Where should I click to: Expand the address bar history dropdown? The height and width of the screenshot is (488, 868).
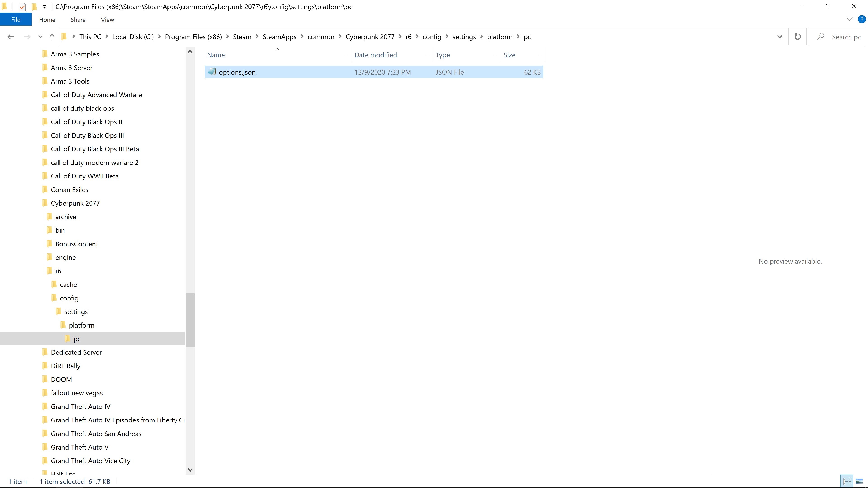pos(779,37)
